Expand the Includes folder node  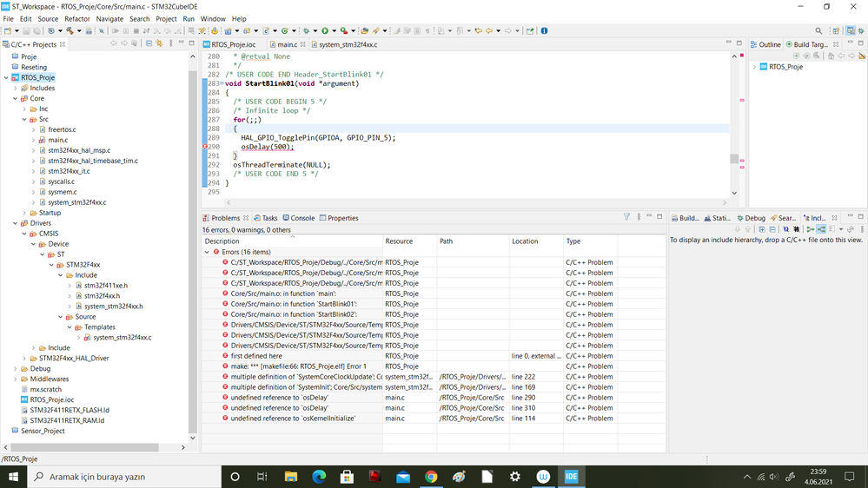(x=16, y=88)
